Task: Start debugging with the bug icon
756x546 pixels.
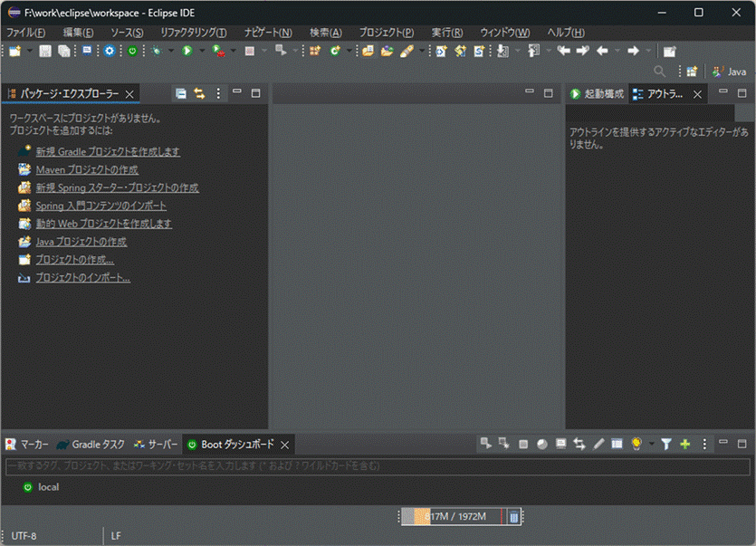Action: pos(157,51)
